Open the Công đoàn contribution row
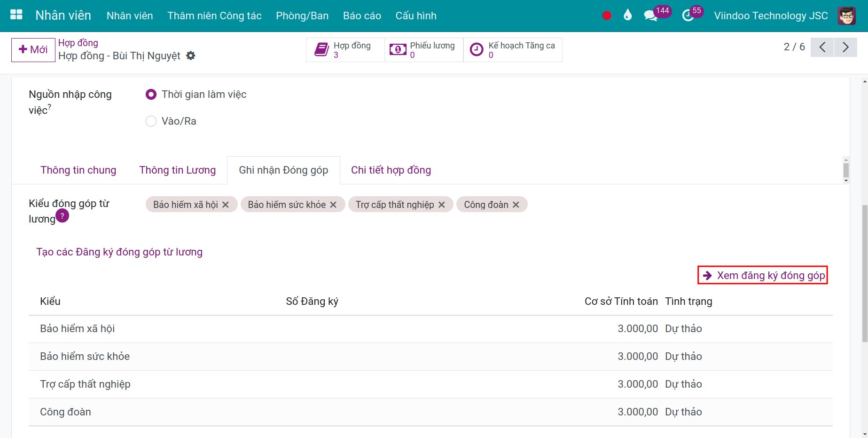 click(430, 412)
